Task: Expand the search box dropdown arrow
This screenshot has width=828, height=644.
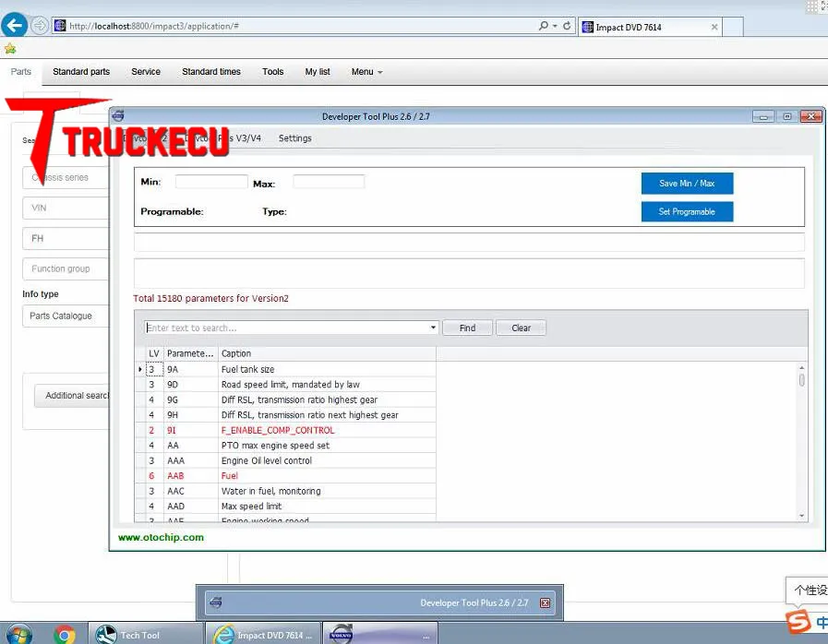Action: (433, 328)
